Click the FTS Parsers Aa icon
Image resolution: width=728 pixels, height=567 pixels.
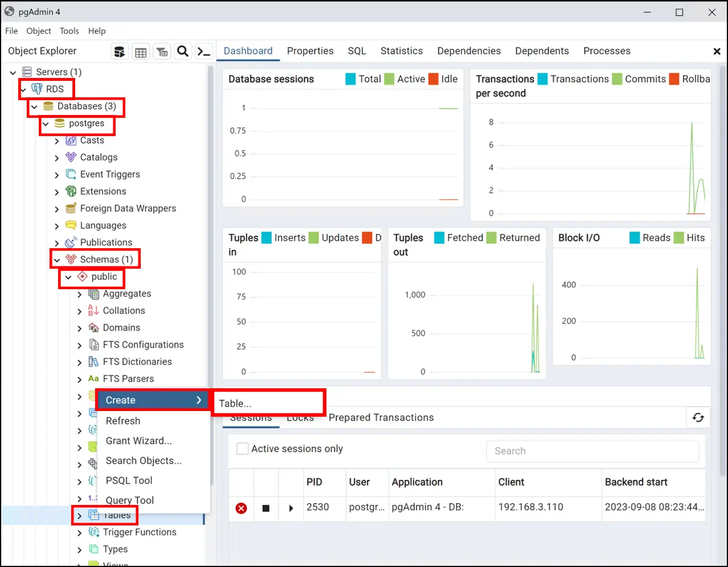94,379
